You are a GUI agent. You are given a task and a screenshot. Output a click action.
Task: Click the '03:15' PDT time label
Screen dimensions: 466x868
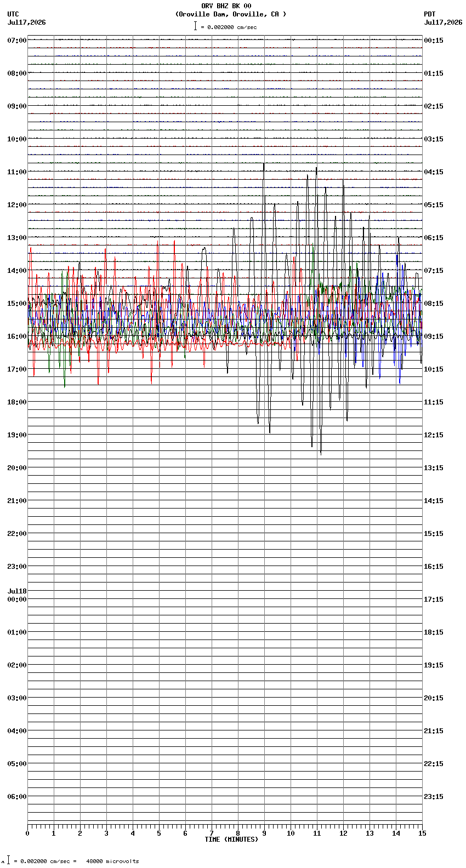[434, 139]
